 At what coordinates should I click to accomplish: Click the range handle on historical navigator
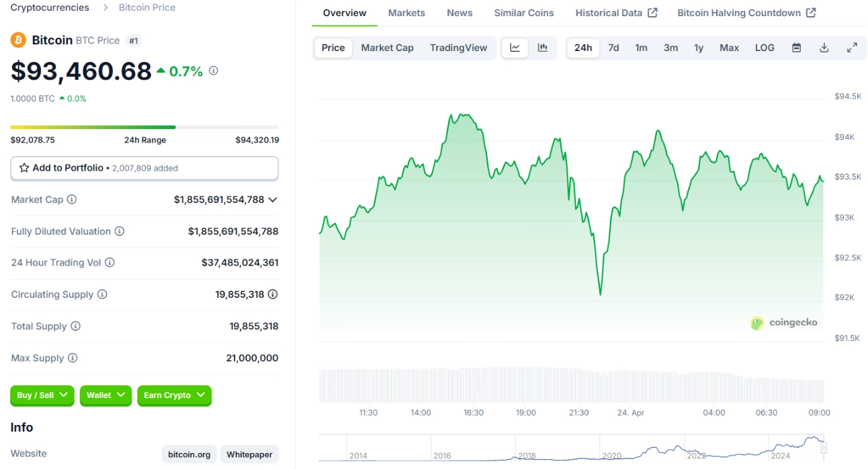823,447
